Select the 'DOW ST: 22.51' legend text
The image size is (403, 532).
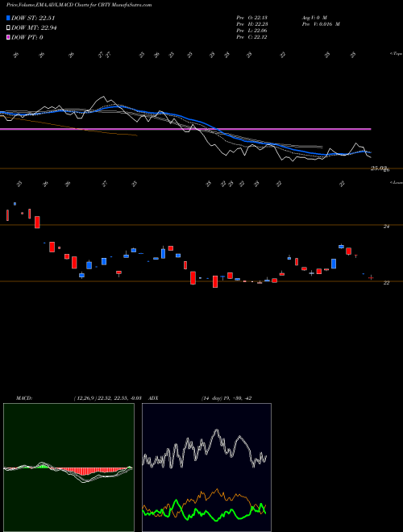pyautogui.click(x=33, y=18)
